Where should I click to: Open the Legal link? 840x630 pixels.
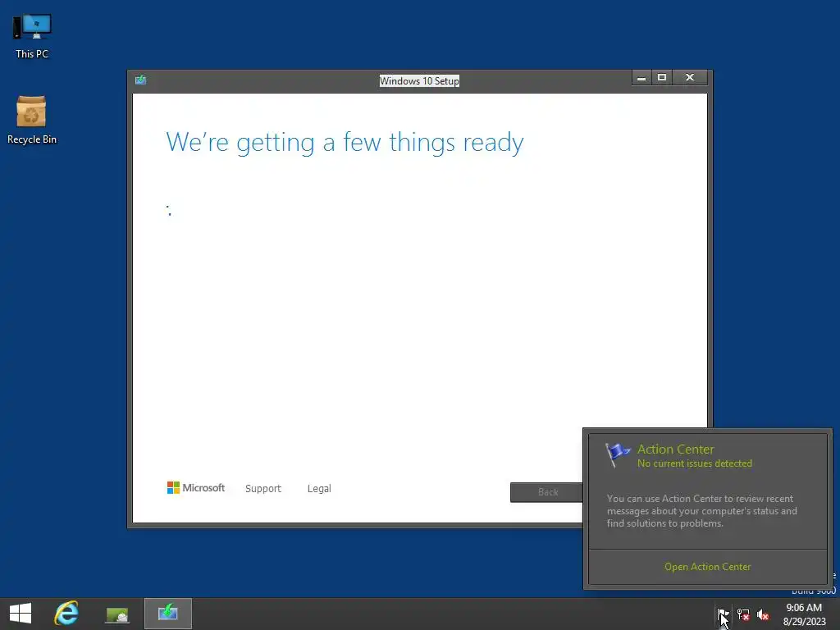point(319,489)
